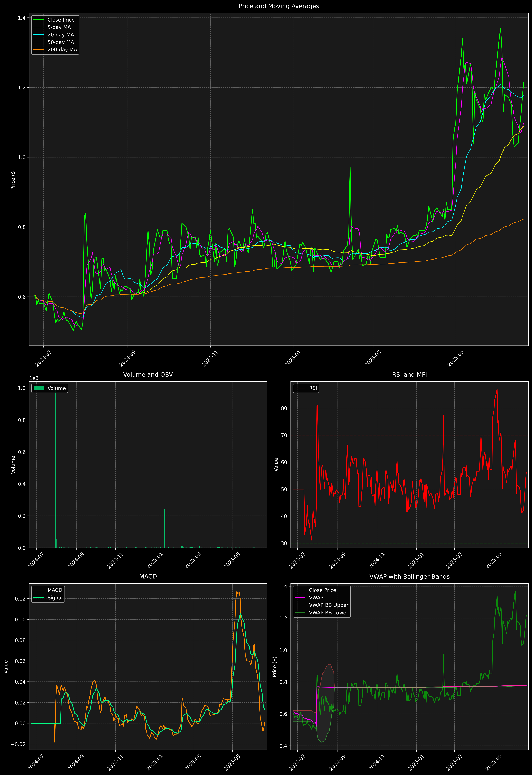Click the "RSI and MFI" chart title
532x775 pixels.
409,374
